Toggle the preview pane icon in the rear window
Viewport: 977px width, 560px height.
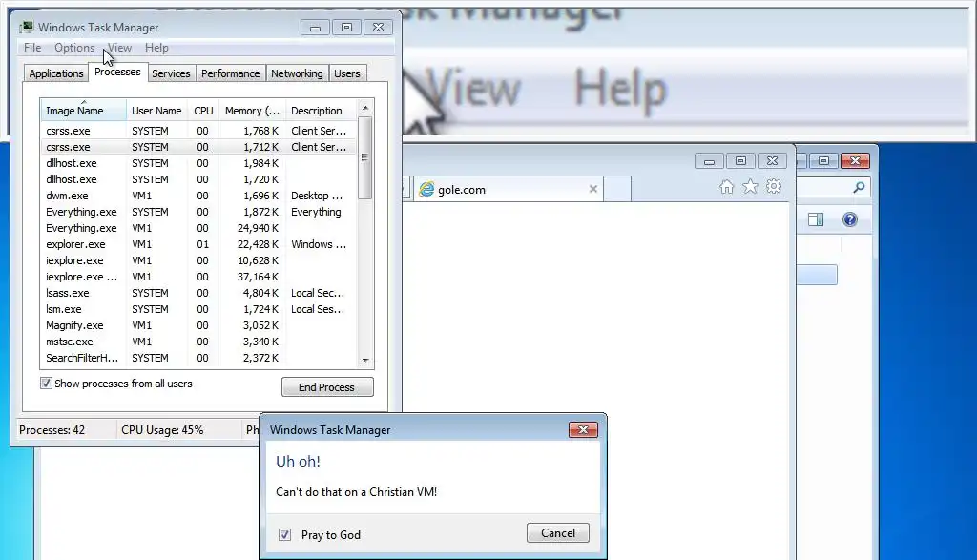point(816,219)
